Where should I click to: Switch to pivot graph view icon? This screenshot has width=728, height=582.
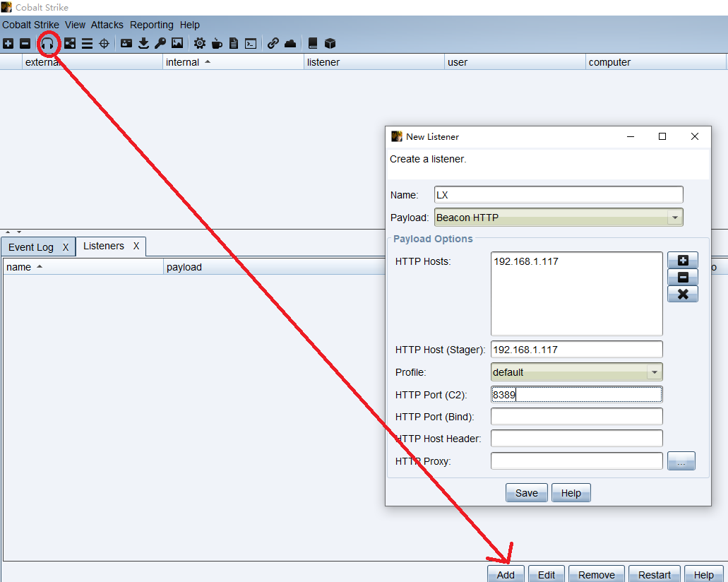70,44
